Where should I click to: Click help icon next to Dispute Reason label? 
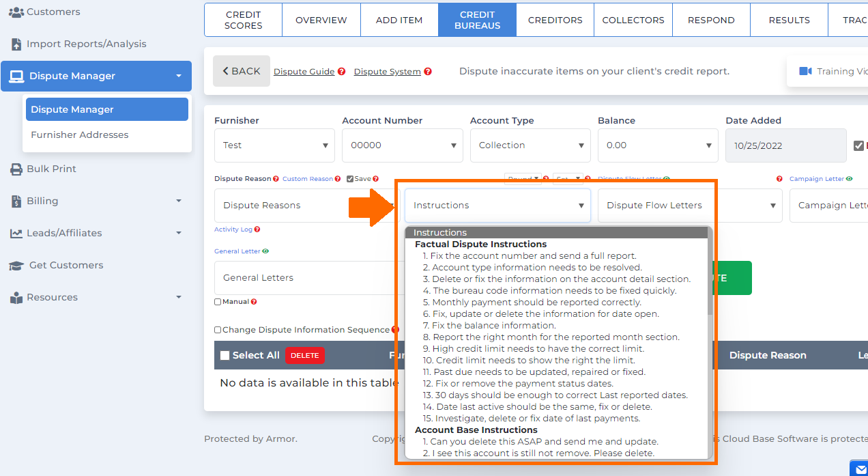pyautogui.click(x=276, y=179)
